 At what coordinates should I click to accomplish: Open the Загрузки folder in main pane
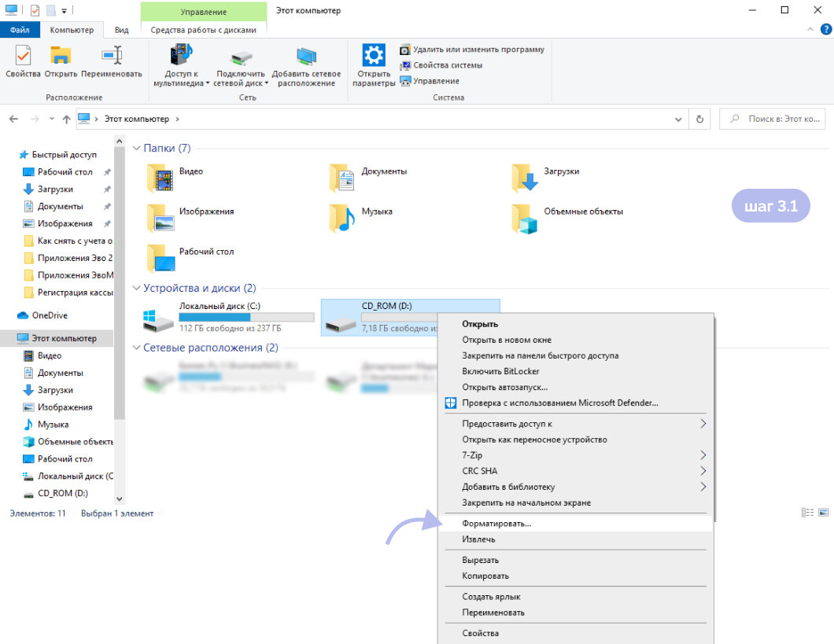[x=545, y=178]
